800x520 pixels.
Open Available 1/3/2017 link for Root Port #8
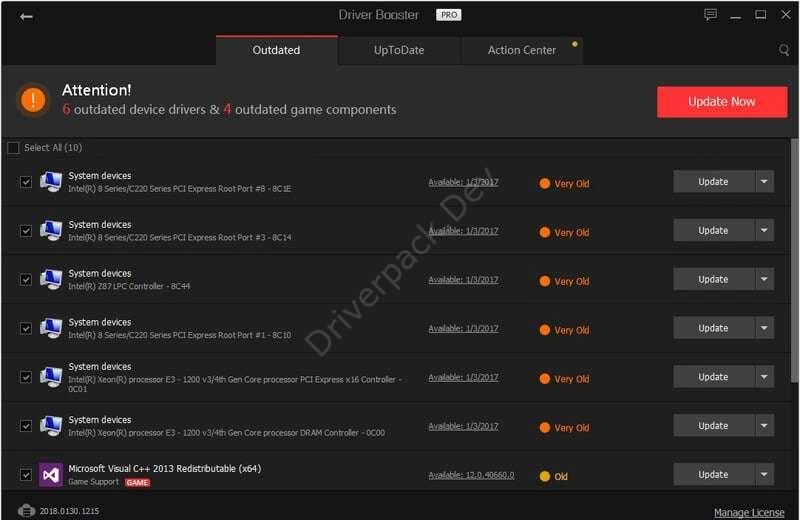[x=463, y=182]
